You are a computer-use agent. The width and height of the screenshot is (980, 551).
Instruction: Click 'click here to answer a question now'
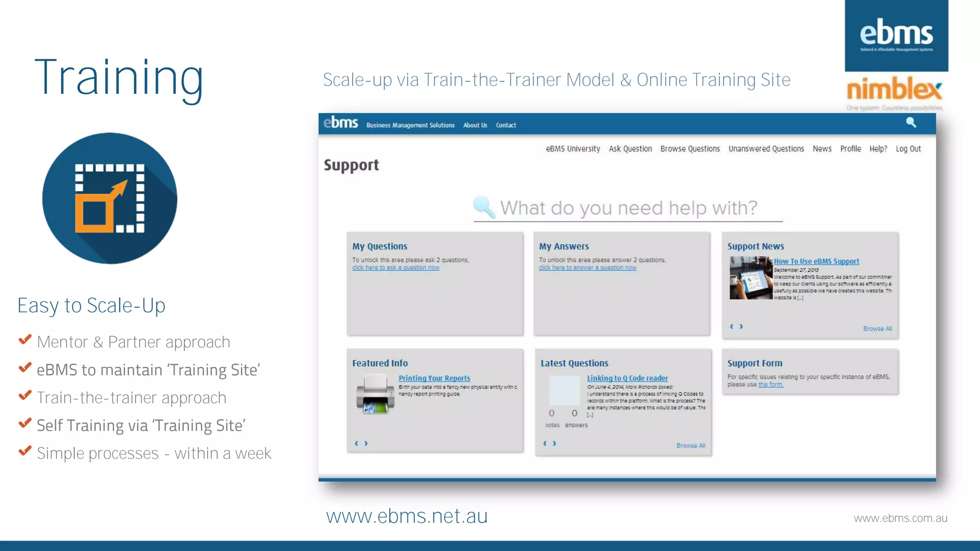[588, 268]
